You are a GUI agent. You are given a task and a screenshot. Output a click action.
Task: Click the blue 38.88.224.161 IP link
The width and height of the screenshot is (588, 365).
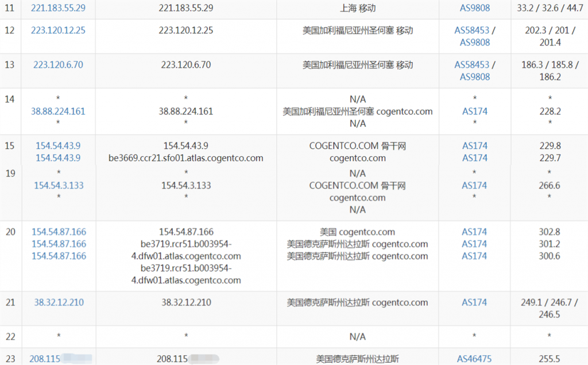58,112
